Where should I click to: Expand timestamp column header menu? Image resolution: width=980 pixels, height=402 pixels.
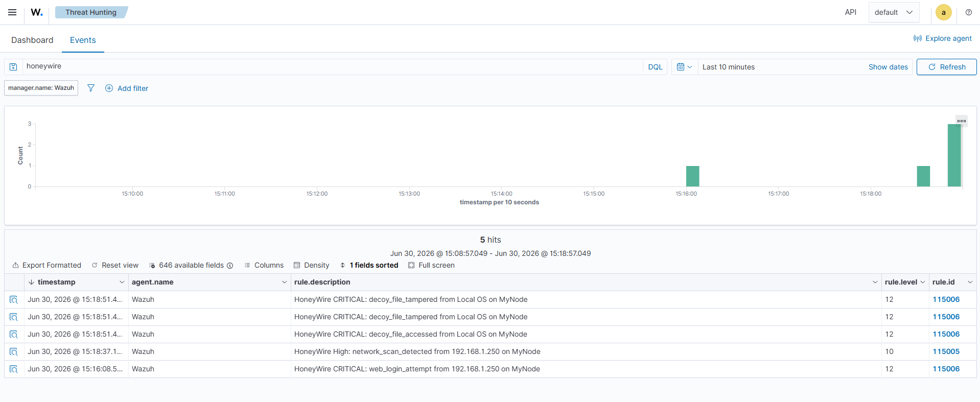tap(122, 282)
